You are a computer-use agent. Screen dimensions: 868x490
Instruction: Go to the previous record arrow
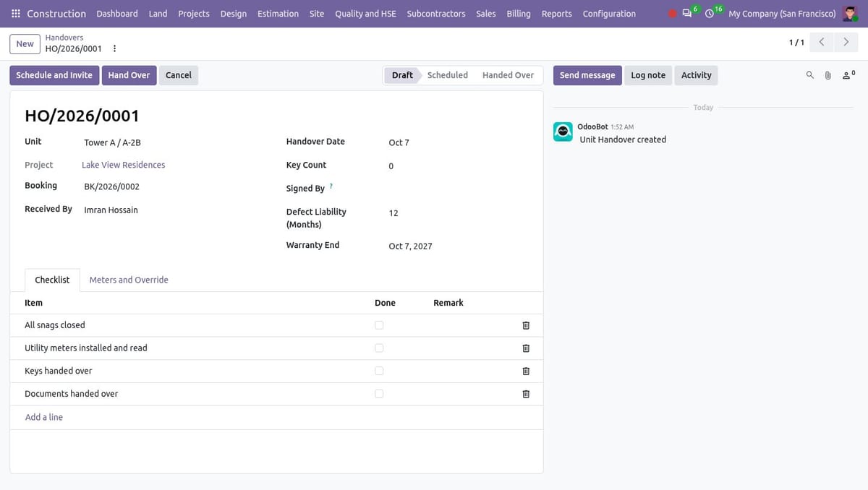822,43
